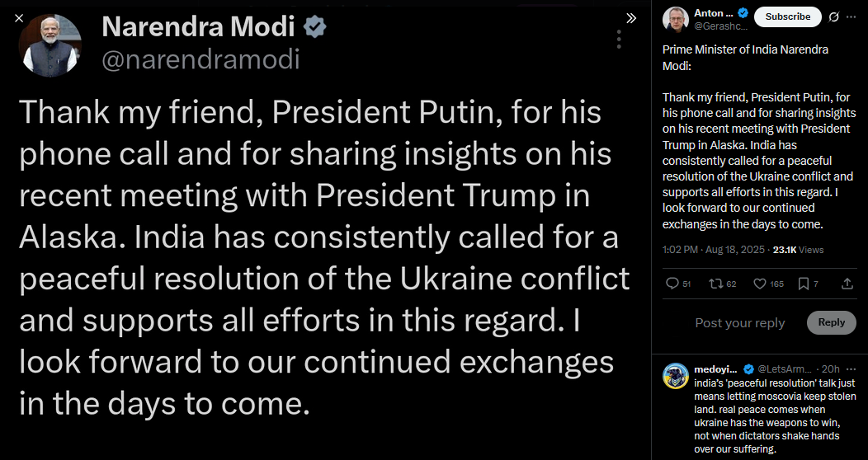868x460 pixels.
Task: Click the Subscribe button
Action: (788, 16)
